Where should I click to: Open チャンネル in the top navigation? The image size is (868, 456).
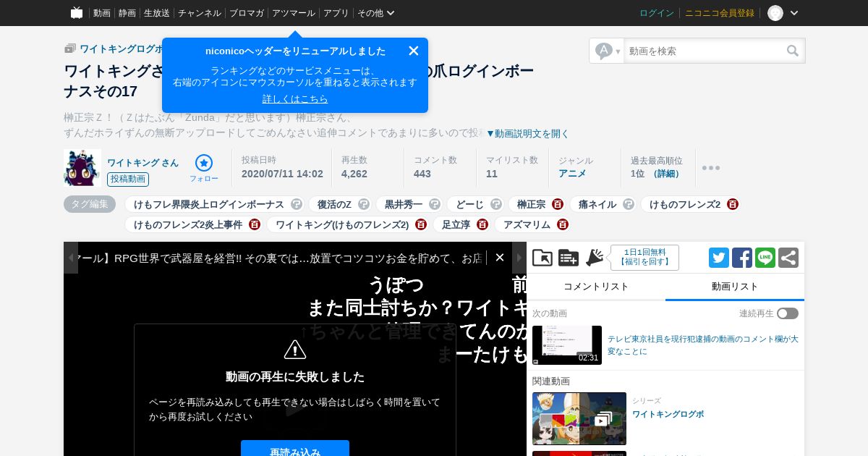click(200, 13)
